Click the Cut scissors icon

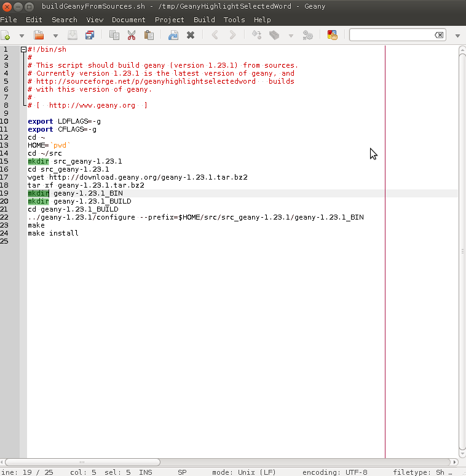click(131, 36)
